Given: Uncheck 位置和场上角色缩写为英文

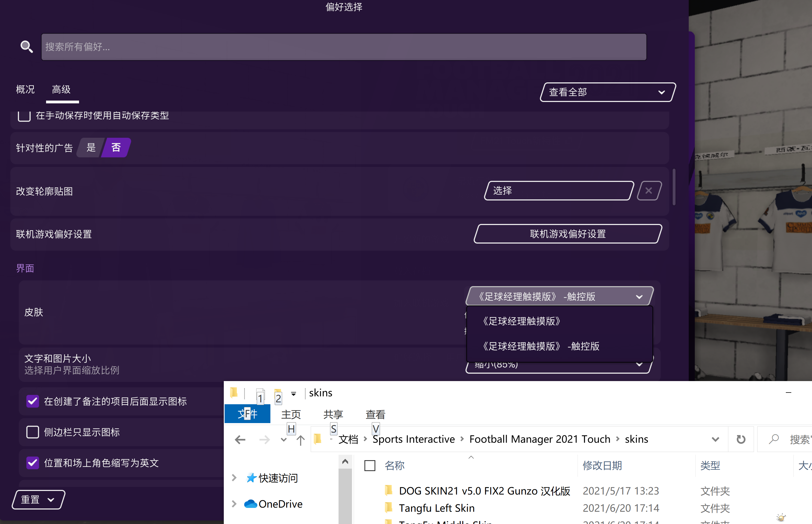Looking at the screenshot, I should click(x=33, y=463).
